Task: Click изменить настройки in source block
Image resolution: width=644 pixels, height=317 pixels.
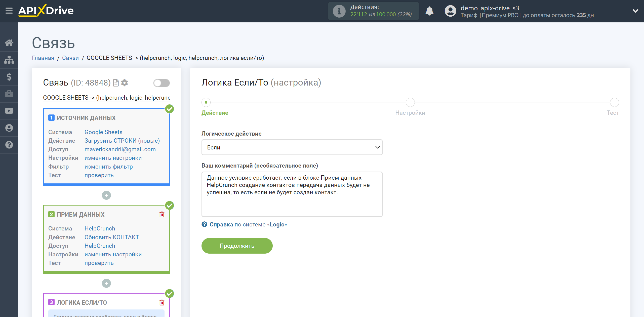Action: pyautogui.click(x=113, y=158)
